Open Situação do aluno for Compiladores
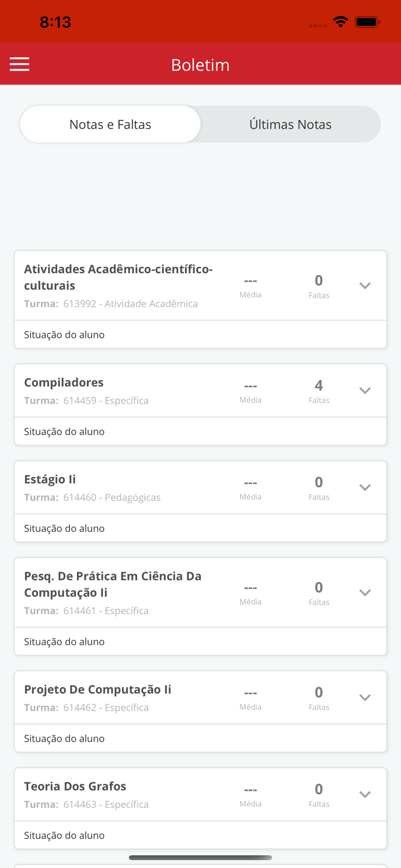Image resolution: width=401 pixels, height=868 pixels. tap(64, 431)
